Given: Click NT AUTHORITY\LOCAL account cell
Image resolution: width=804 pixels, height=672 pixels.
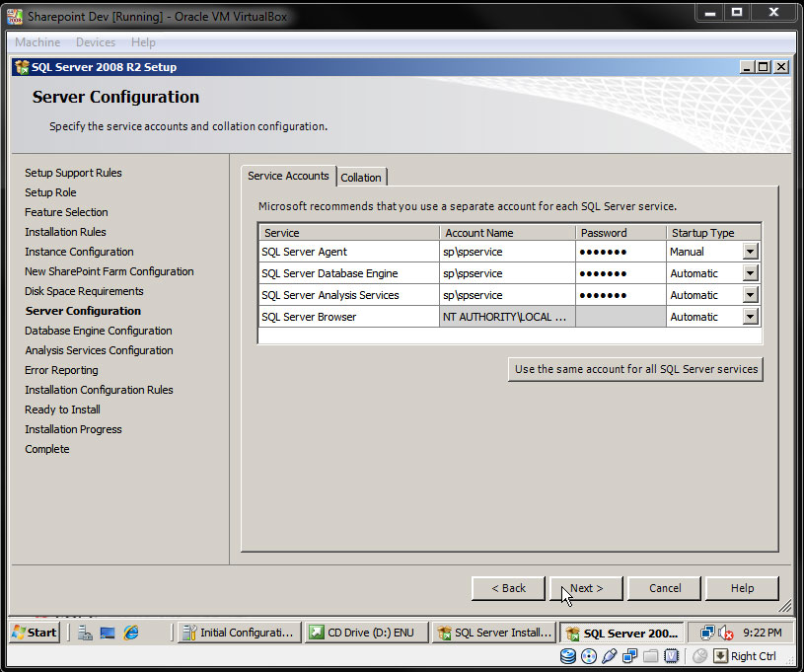Looking at the screenshot, I should tap(507, 317).
